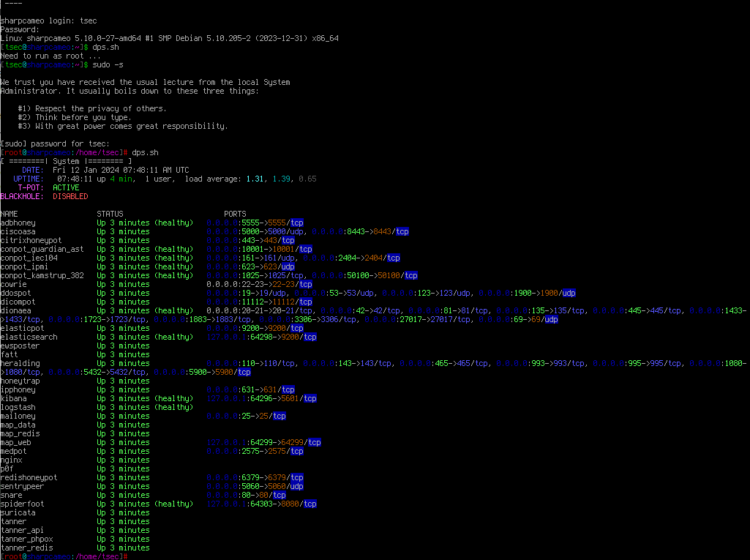Select the T-POT ACTIVE status text
The image size is (750, 560).
pos(68,187)
